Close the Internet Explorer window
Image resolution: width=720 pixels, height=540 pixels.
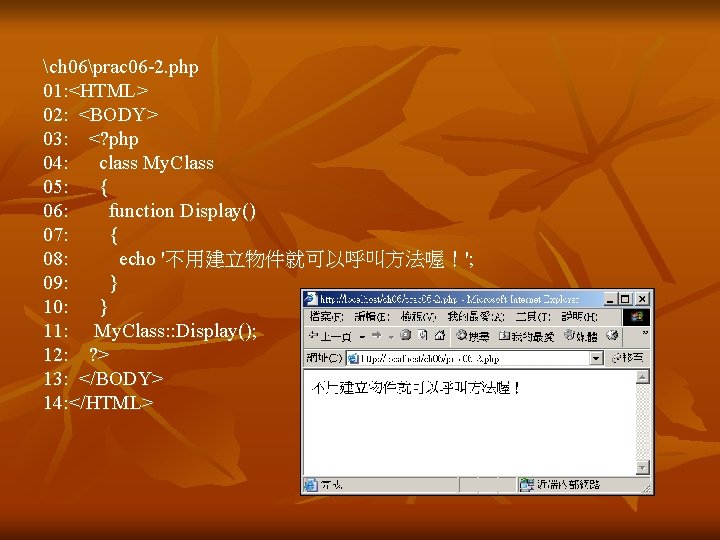point(642,299)
